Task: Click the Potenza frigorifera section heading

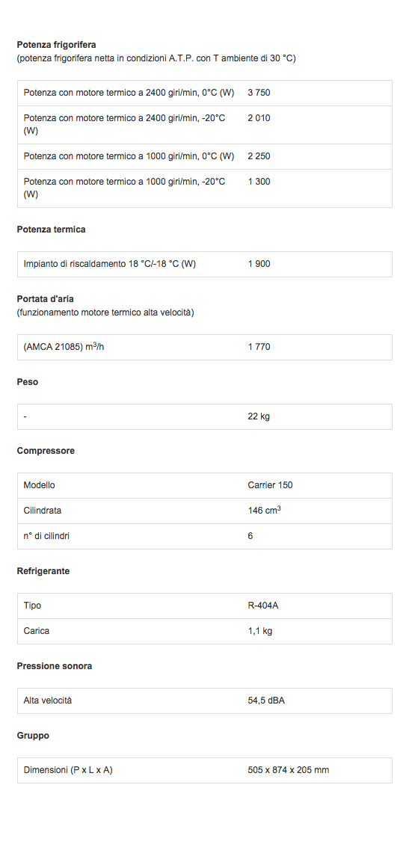Action: 56,45
